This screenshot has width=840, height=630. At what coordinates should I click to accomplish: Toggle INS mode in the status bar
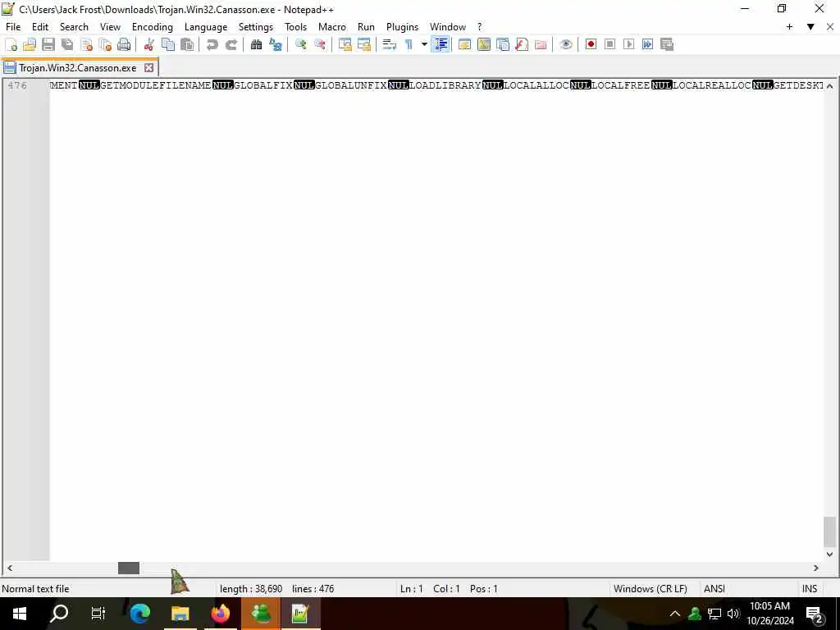(x=810, y=589)
